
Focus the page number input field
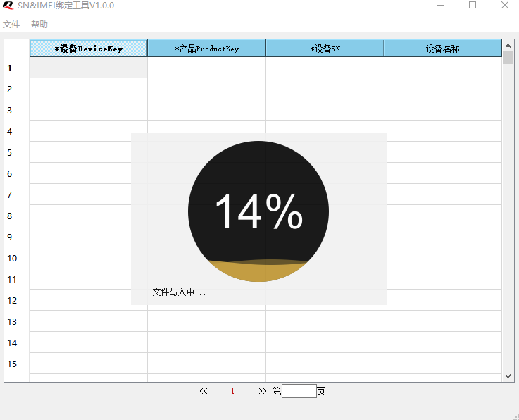(x=299, y=391)
